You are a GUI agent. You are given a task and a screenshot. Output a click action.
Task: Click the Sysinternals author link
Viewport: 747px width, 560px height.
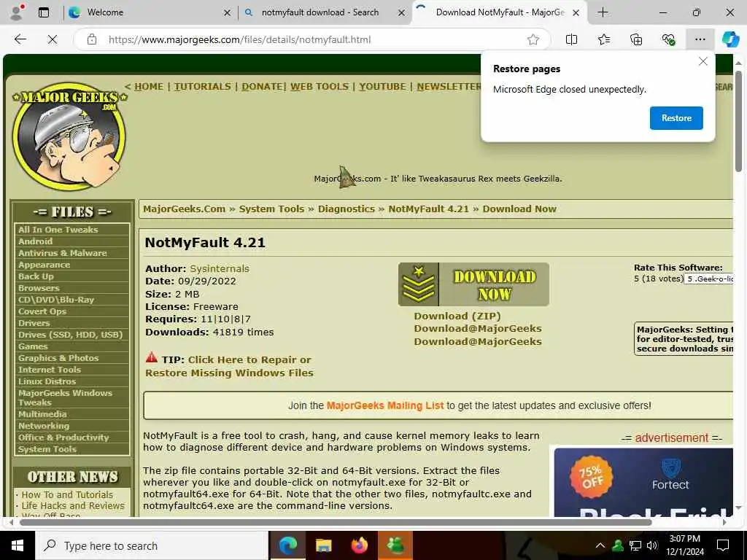coord(220,268)
